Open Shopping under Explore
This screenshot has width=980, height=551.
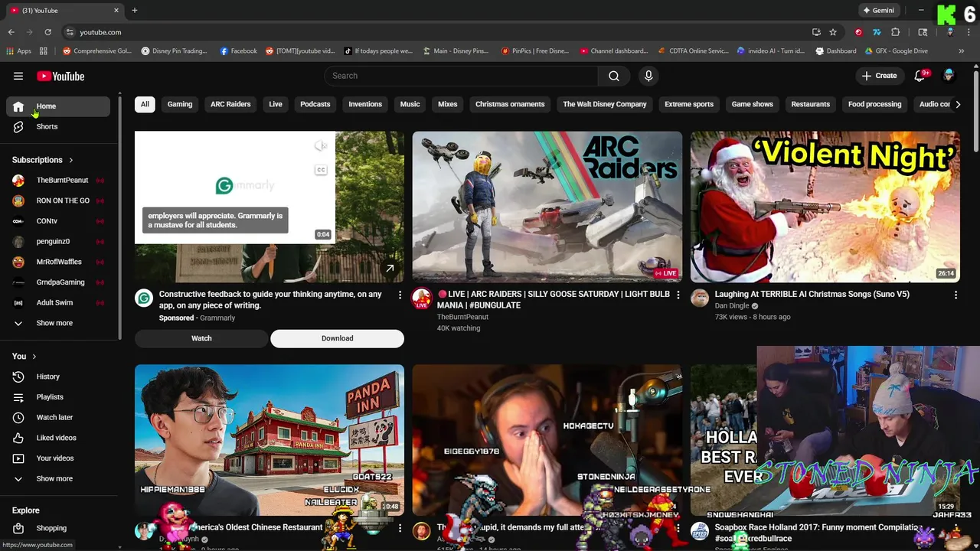click(x=58, y=528)
